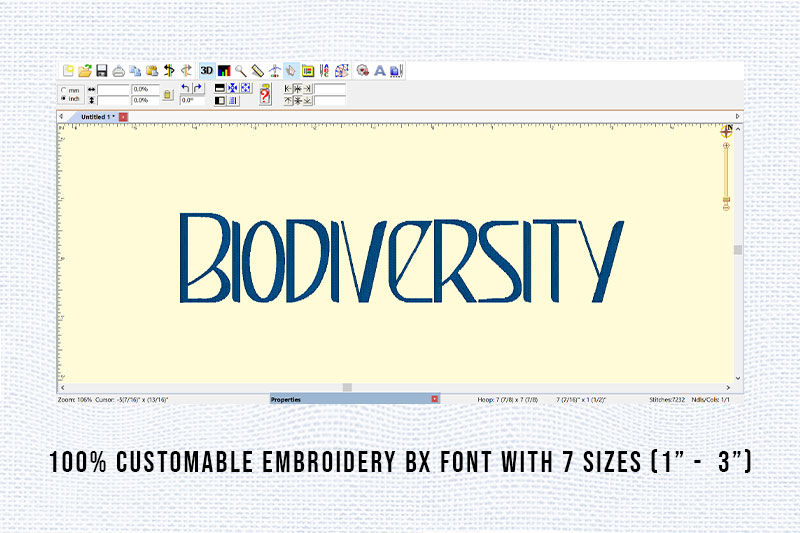This screenshot has height=533, width=800.
Task: Select the mm units radio button
Action: click(64, 90)
